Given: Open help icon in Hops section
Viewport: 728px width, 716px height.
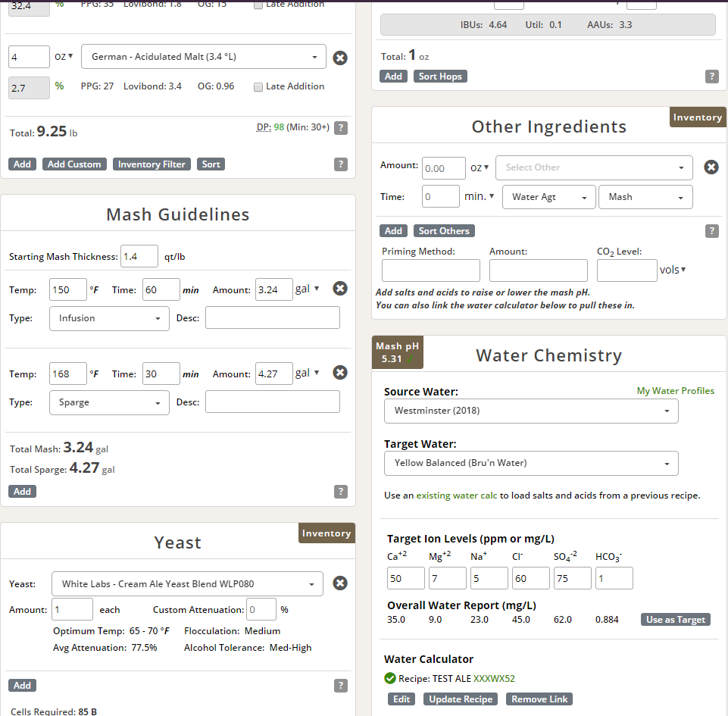Looking at the screenshot, I should [711, 77].
